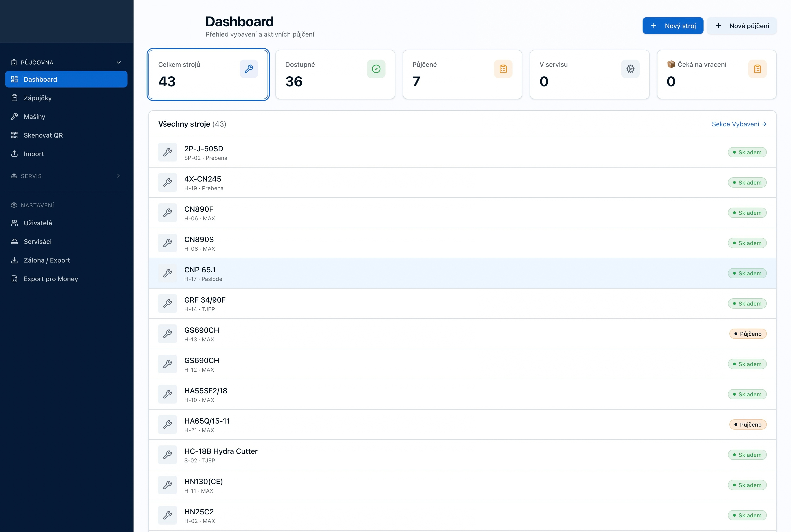Open Export pro Money
This screenshot has width=791, height=532.
click(x=66, y=279)
